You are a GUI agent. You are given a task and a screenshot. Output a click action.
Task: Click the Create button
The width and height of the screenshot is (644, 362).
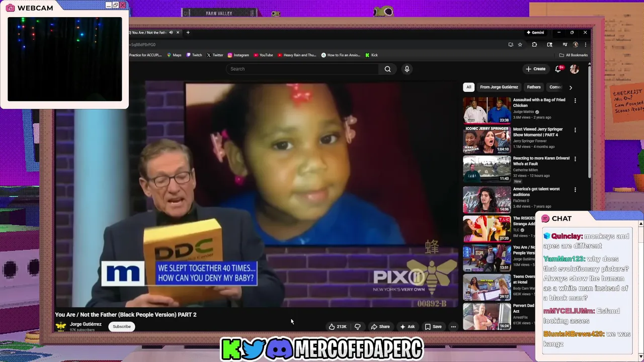pos(535,69)
